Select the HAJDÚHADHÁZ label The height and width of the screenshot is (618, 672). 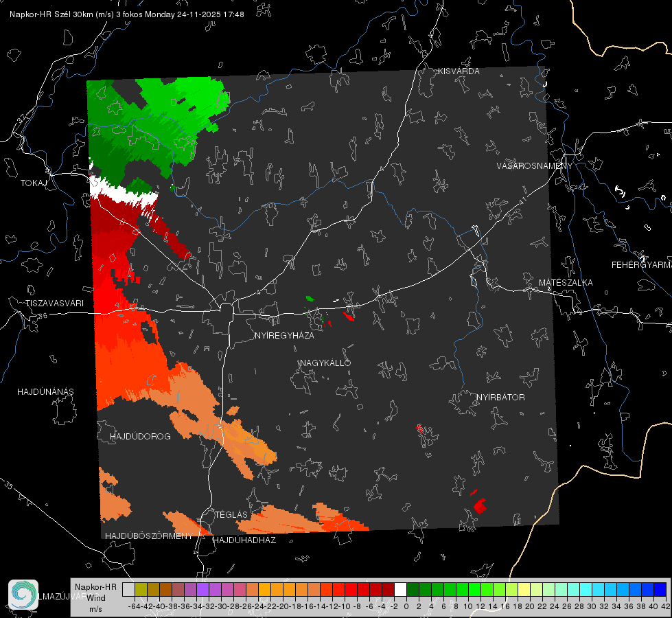click(x=244, y=540)
